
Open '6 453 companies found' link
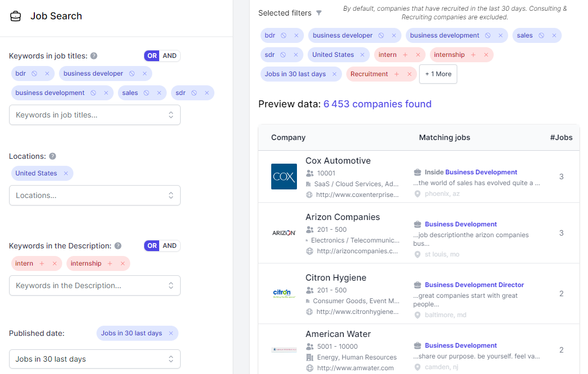(377, 104)
